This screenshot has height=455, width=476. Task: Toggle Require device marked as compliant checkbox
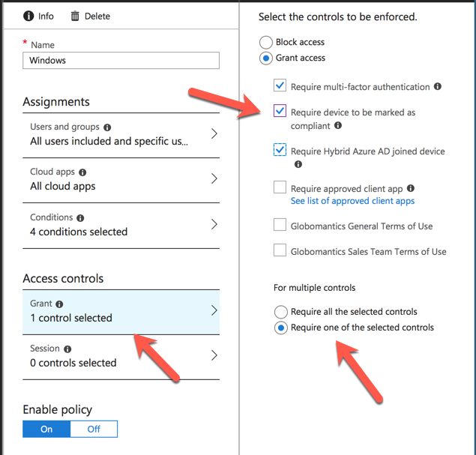tap(280, 112)
